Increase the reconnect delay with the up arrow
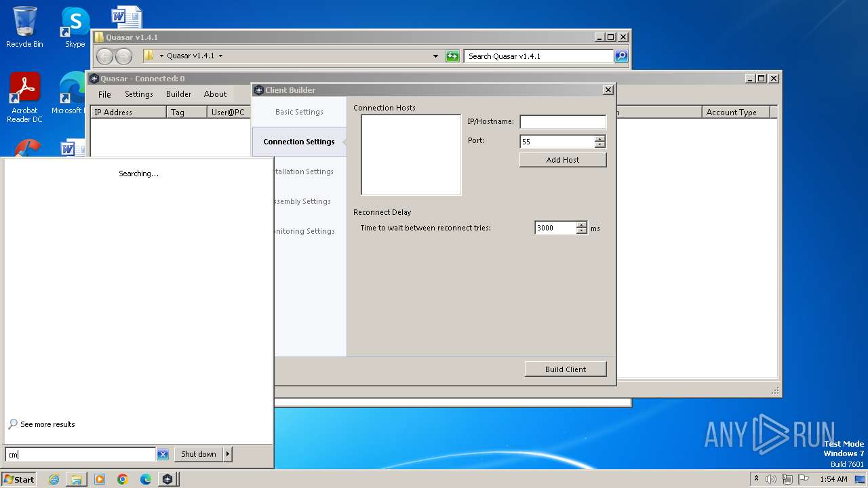Viewport: 868px width, 488px height. (581, 225)
